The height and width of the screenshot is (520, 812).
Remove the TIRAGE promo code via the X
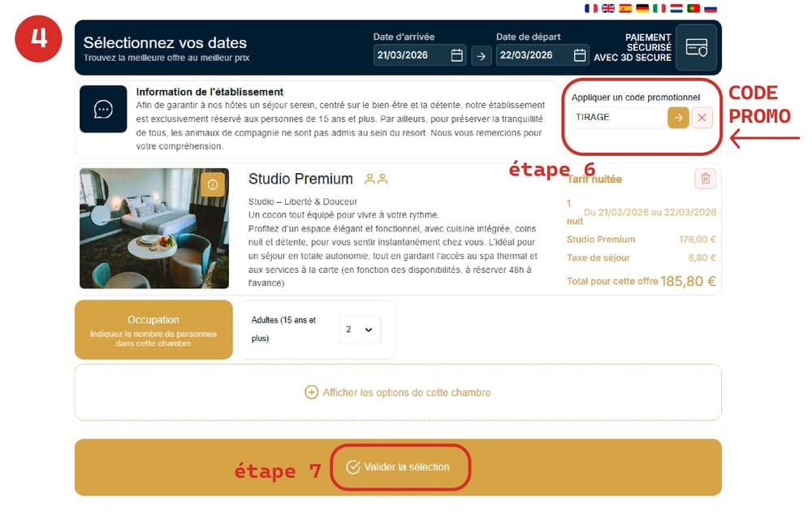pyautogui.click(x=703, y=117)
